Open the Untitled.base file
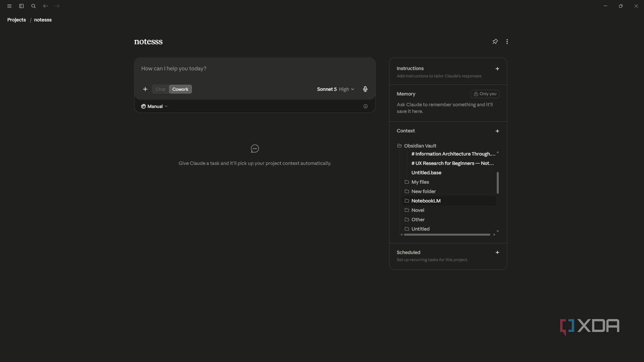The image size is (644, 362). [x=426, y=173]
